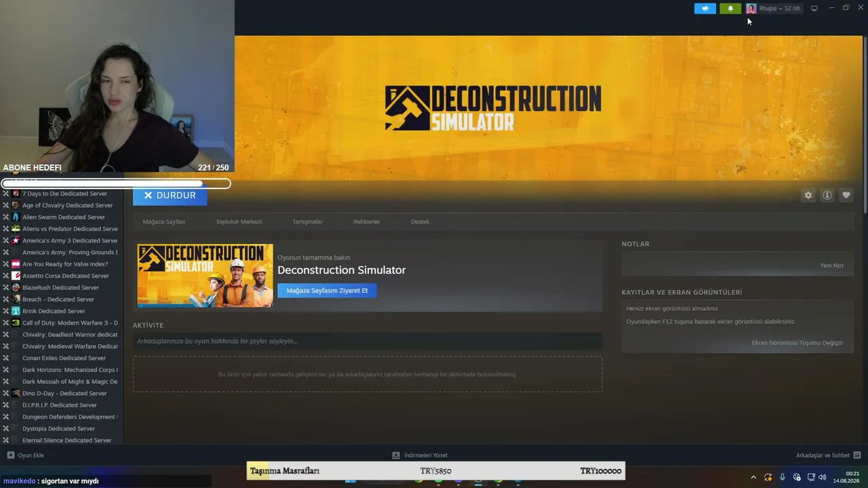Select Dark Messiah of Might & Magic entry

click(70, 382)
